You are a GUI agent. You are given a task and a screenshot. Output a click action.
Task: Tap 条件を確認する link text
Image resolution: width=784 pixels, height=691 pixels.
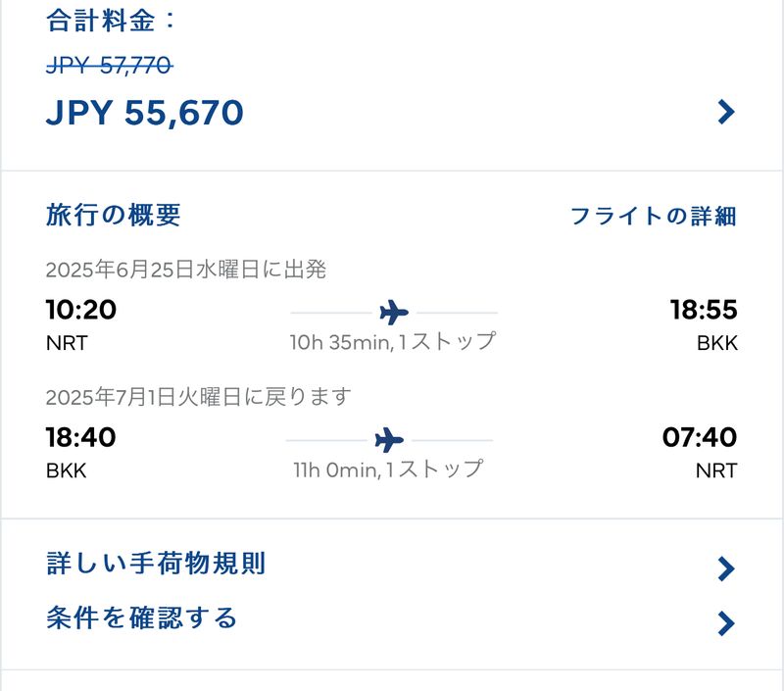coord(142,618)
